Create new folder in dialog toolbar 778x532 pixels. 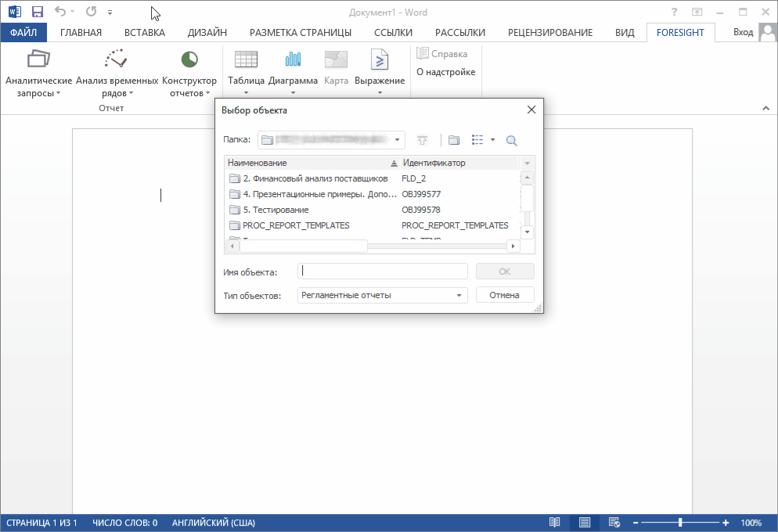(454, 140)
